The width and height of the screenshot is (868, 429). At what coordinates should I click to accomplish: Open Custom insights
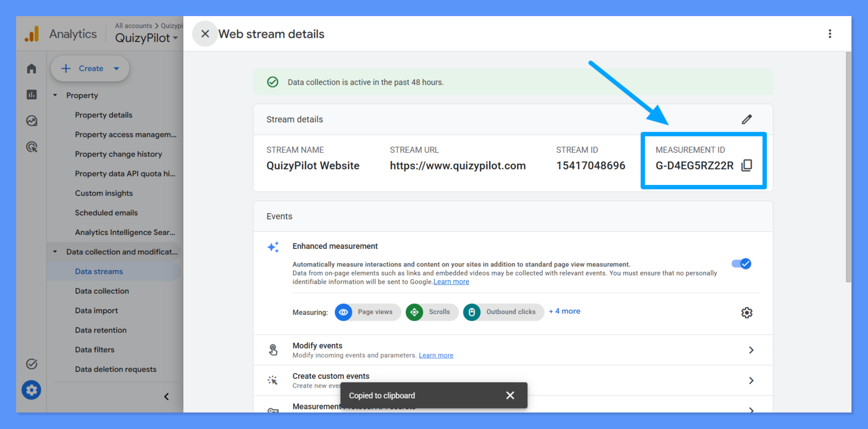pos(104,193)
